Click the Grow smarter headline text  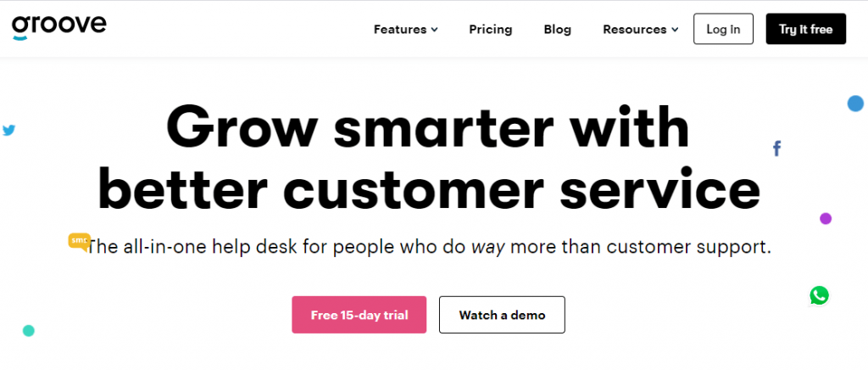429,159
